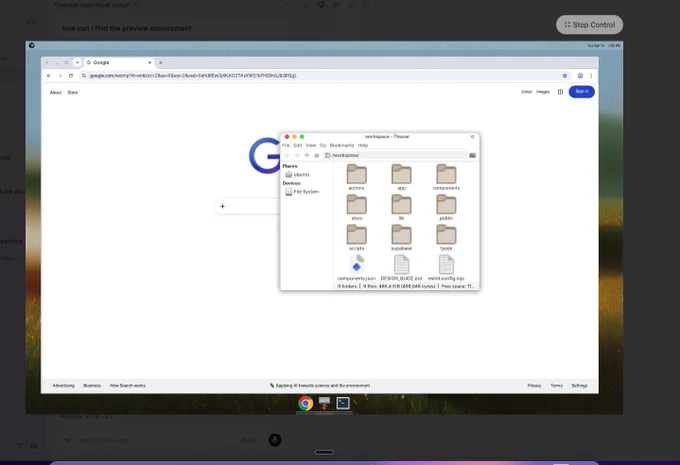680x465 pixels.
Task: Click How Search works footer link
Action: [128, 386]
